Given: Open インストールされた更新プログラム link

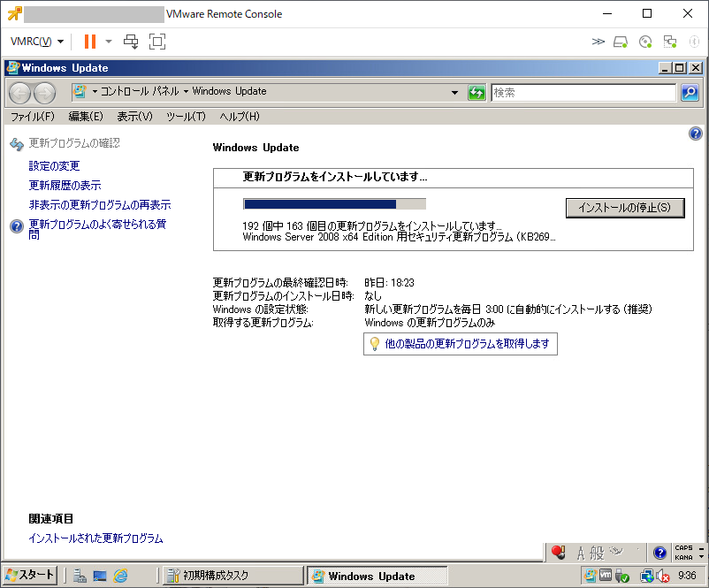Looking at the screenshot, I should coord(95,538).
